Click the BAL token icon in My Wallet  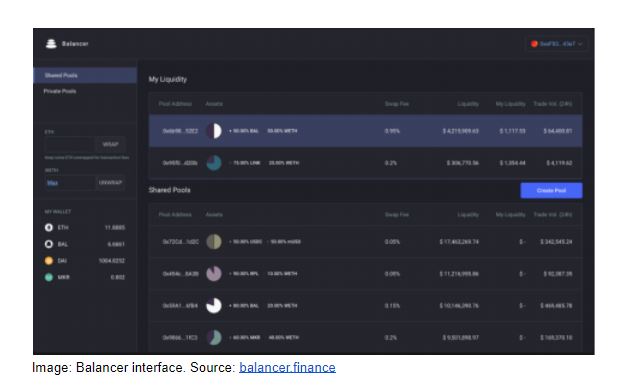(49, 244)
